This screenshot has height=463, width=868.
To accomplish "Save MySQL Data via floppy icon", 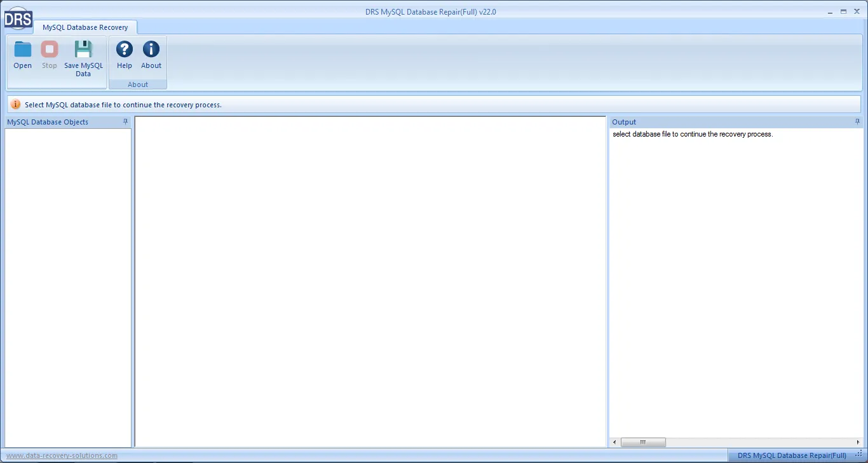I will 83,58.
